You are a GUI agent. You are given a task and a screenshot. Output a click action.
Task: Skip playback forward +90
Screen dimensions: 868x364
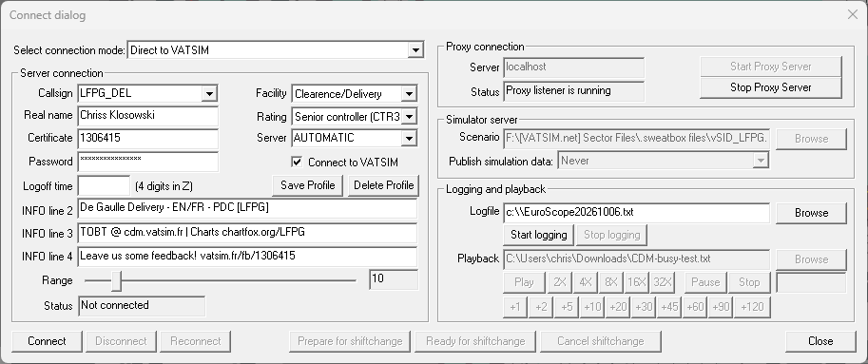click(721, 307)
